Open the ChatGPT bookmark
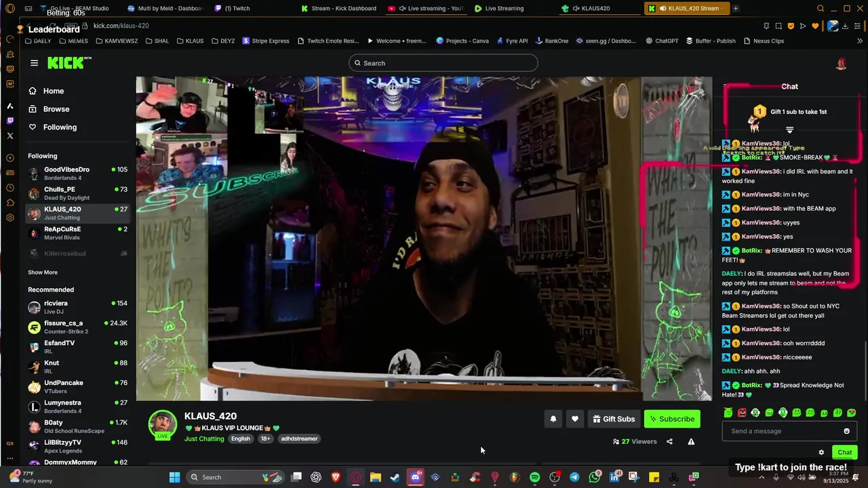Viewport: 868px width, 488px height. 662,41
